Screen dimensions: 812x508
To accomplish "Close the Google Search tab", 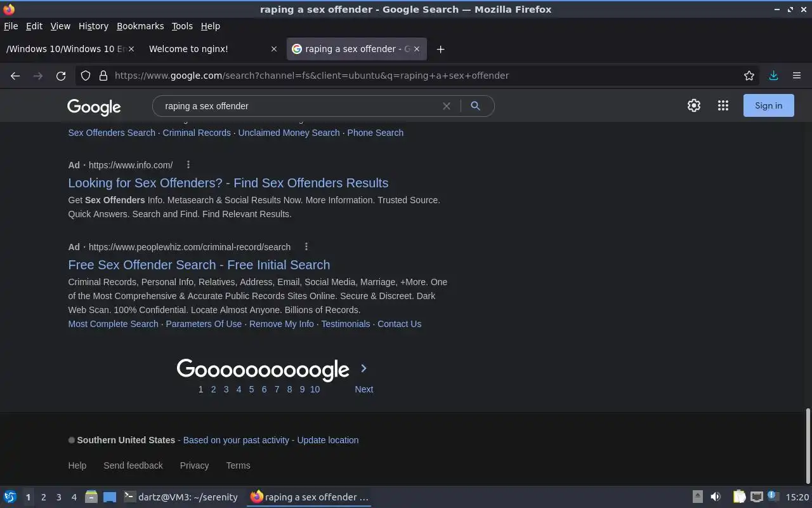I will (x=417, y=49).
